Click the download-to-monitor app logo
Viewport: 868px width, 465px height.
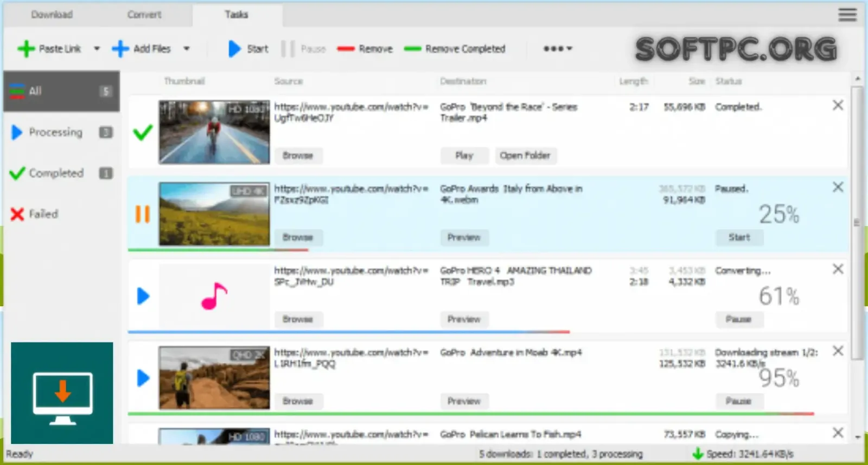pyautogui.click(x=62, y=393)
